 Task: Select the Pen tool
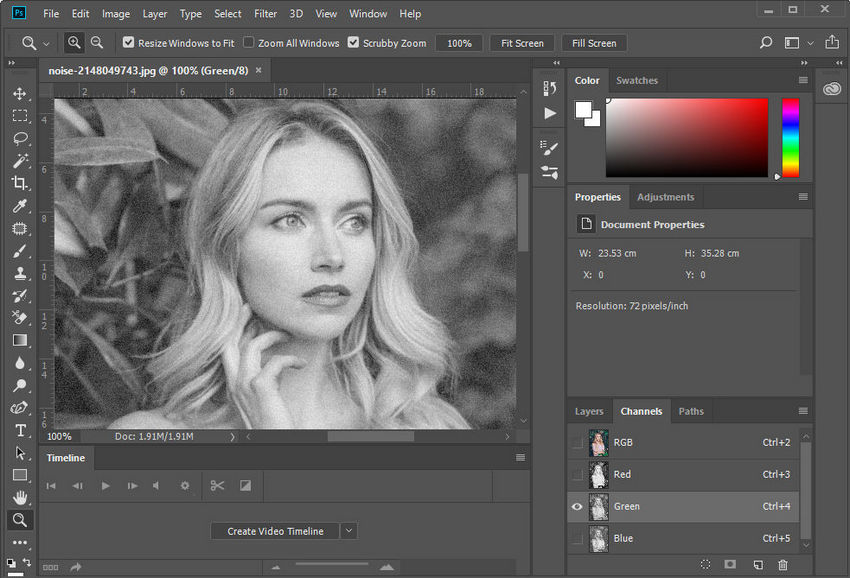[x=20, y=408]
